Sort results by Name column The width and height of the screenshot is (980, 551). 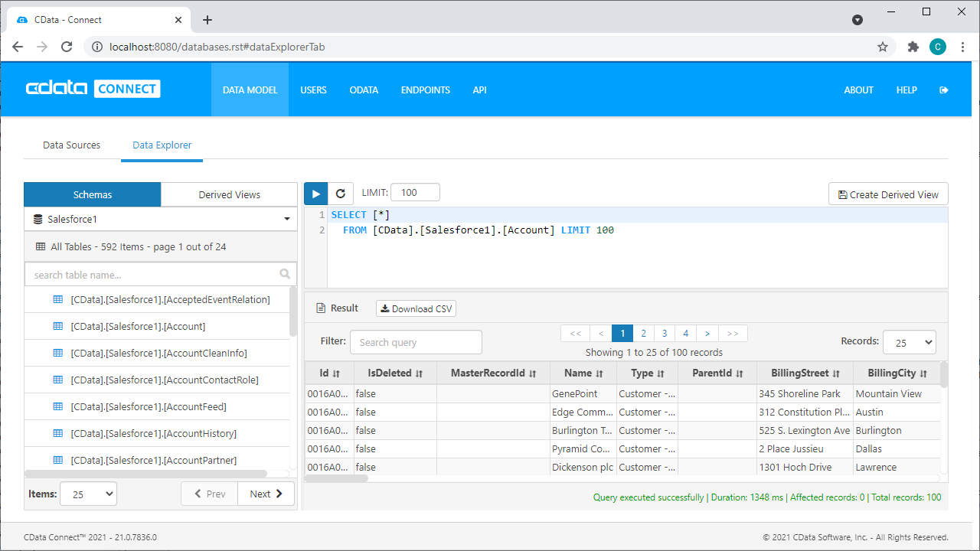583,373
